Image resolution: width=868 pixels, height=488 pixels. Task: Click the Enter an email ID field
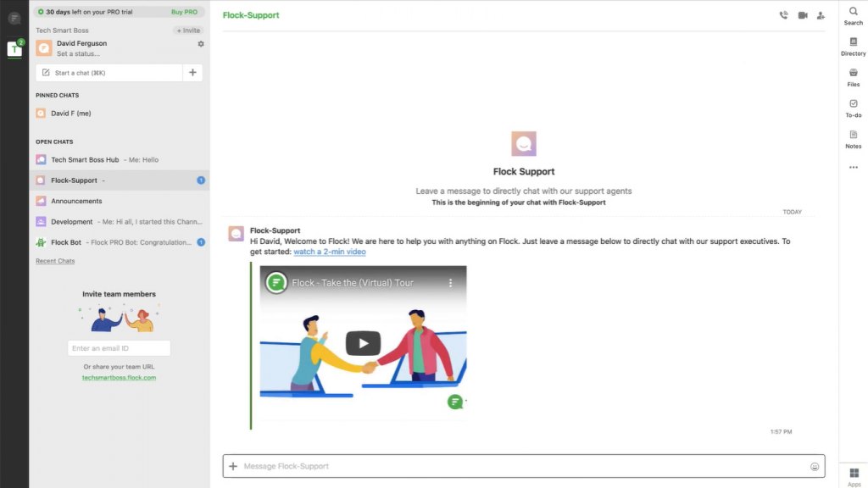coord(119,348)
